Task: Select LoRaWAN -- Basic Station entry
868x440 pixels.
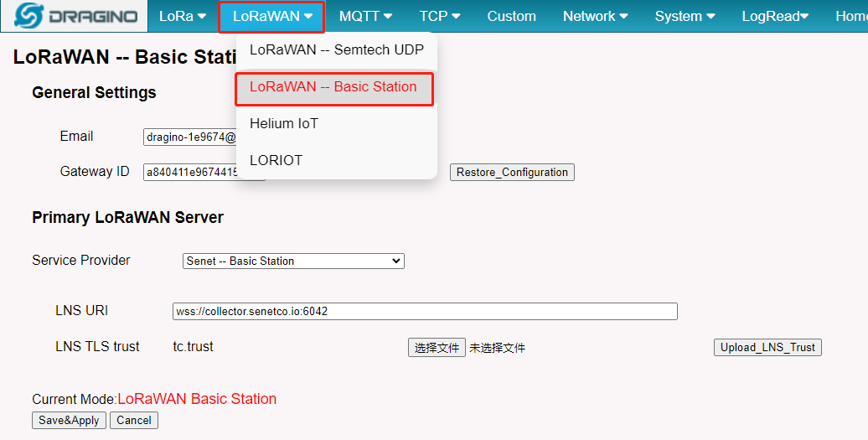Action: (334, 87)
